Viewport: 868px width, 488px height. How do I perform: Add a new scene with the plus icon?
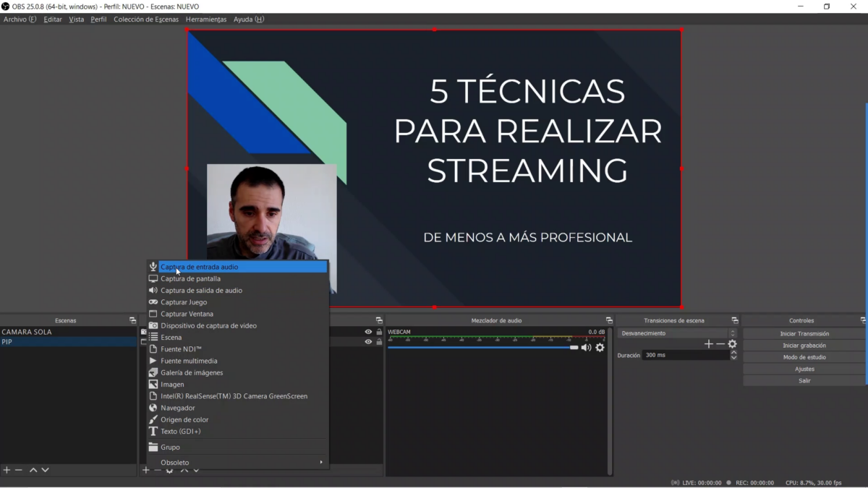[x=7, y=470]
